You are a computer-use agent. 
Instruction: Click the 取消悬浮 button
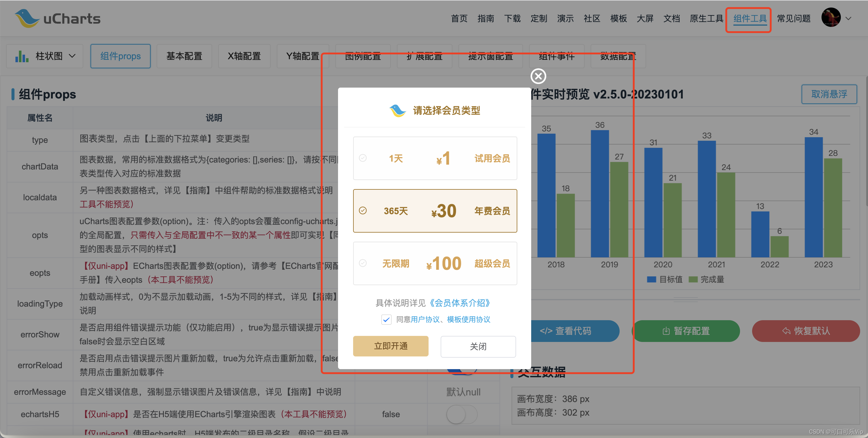[x=829, y=94]
